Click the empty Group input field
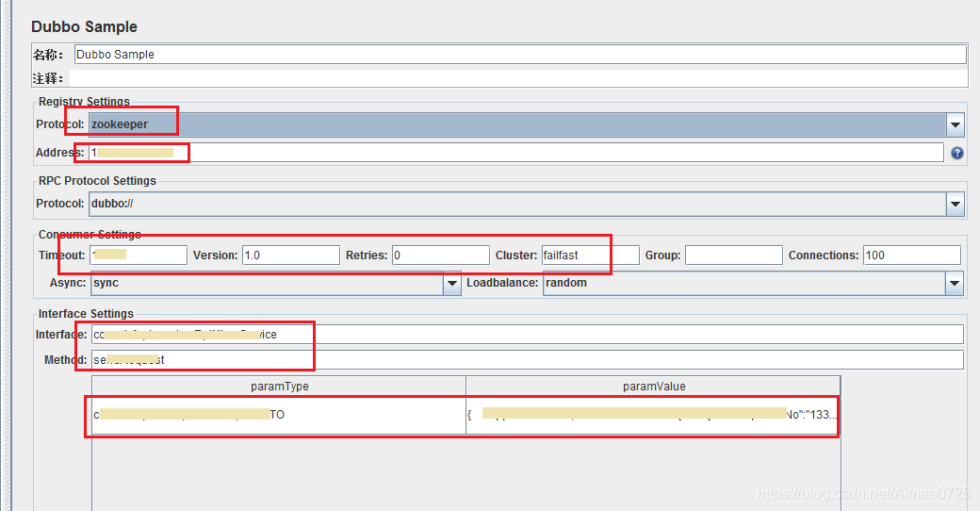The height and width of the screenshot is (511, 980). [x=734, y=255]
